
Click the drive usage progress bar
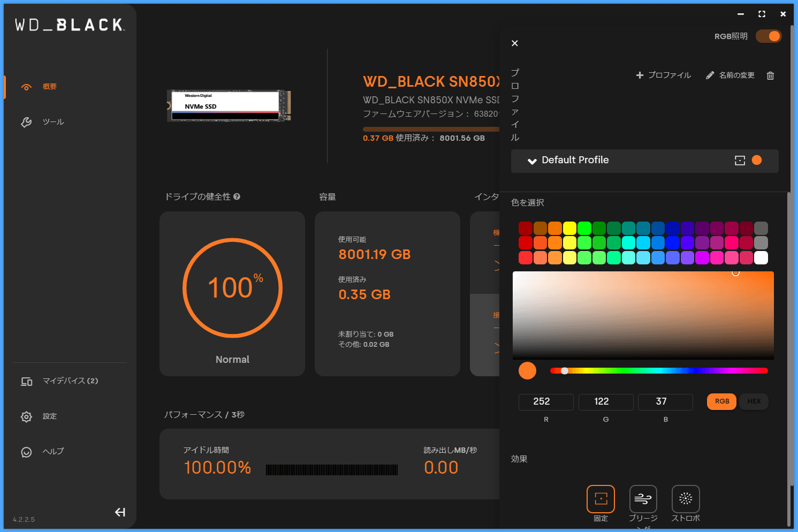tap(431, 129)
